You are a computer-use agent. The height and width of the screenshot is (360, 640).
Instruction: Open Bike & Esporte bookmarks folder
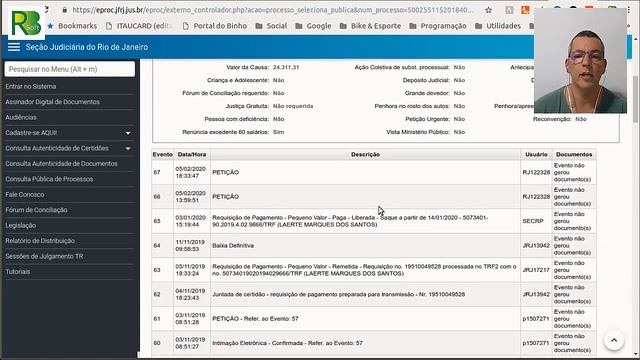tap(370, 26)
